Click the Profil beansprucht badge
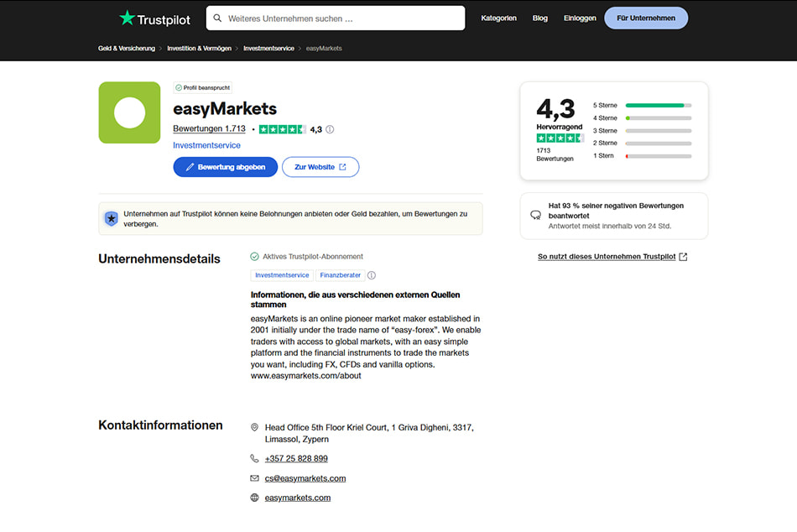 [x=203, y=87]
